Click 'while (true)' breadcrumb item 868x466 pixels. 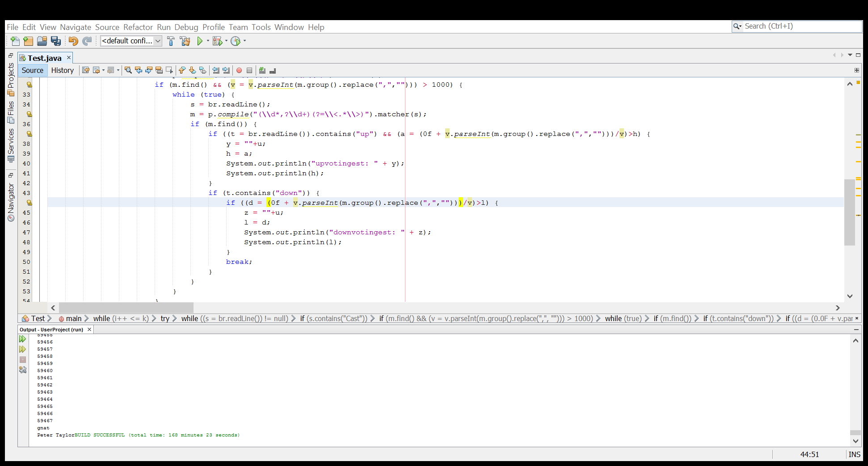pos(623,318)
